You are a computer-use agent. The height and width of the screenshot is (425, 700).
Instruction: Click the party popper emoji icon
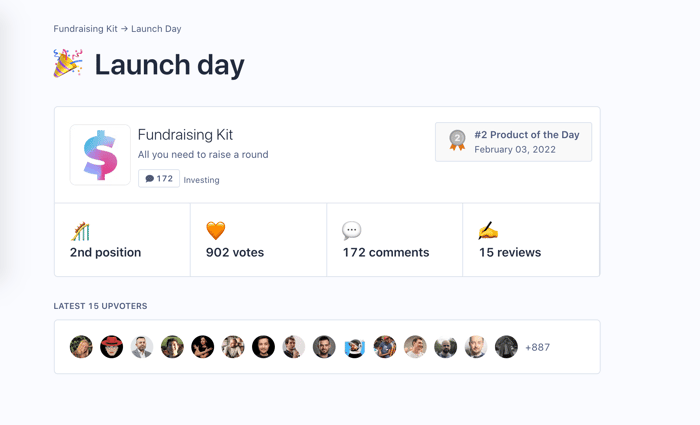pos(68,63)
